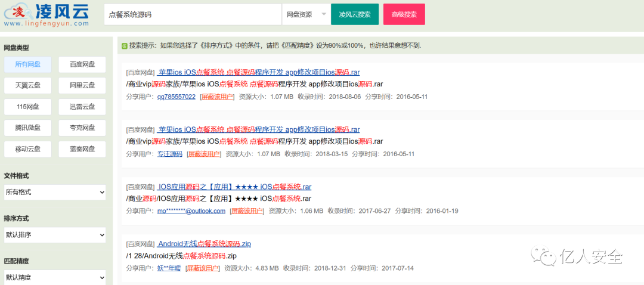Expand the 排序方式 默认排序 dropdown
Viewport: 644px width, 285px height.
tap(55, 235)
